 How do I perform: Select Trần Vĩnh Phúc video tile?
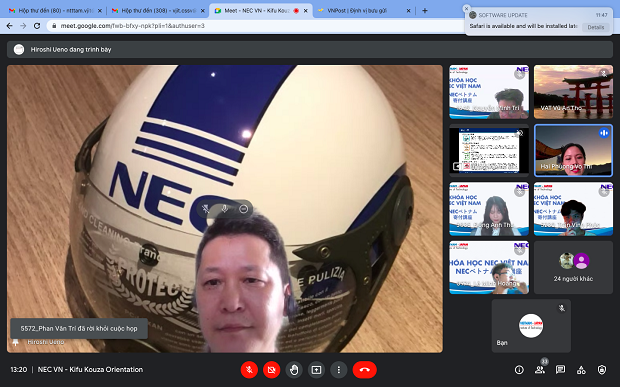573,209
